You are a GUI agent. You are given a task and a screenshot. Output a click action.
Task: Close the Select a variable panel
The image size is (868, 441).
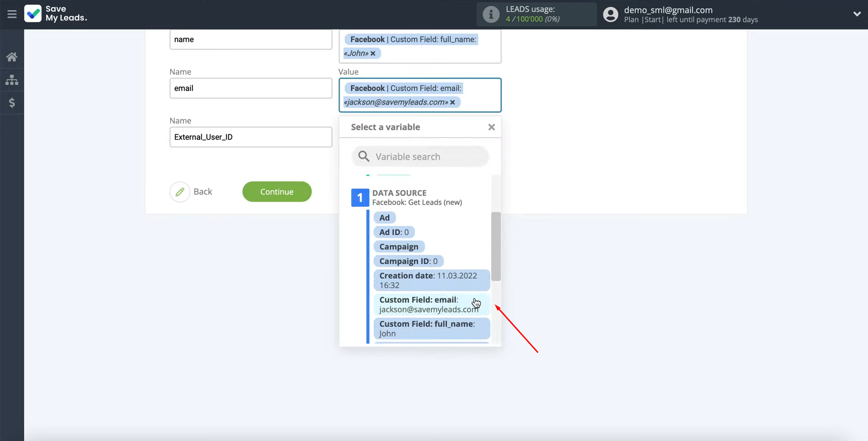click(492, 127)
